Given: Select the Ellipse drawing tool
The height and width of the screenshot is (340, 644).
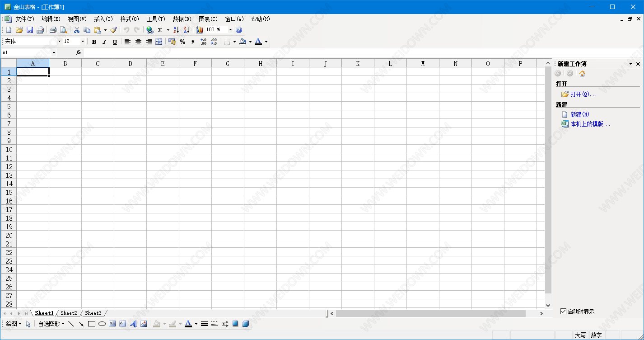Looking at the screenshot, I should (x=102, y=324).
